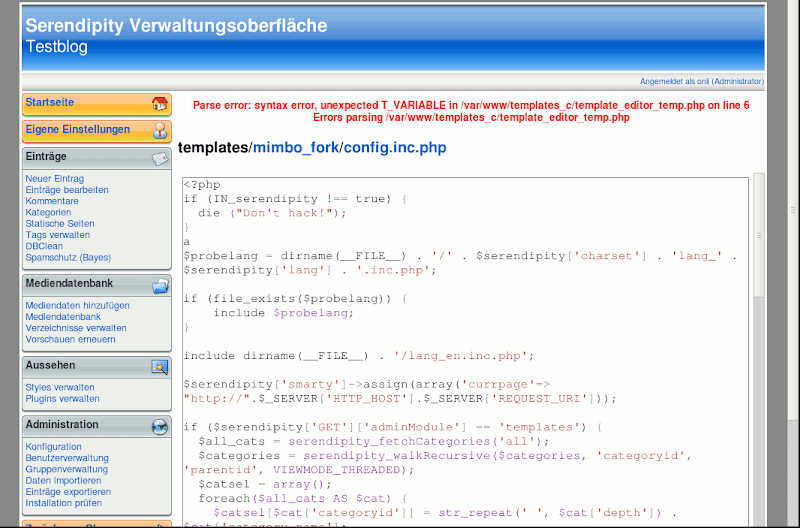The image size is (800, 528).
Task: Click the Administration section header
Action: [x=97, y=426]
